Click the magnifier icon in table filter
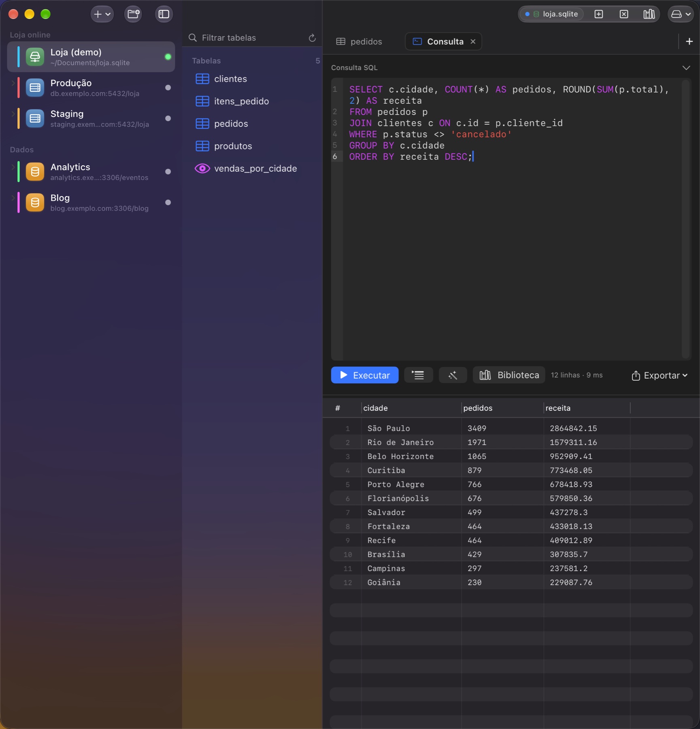 (x=193, y=38)
